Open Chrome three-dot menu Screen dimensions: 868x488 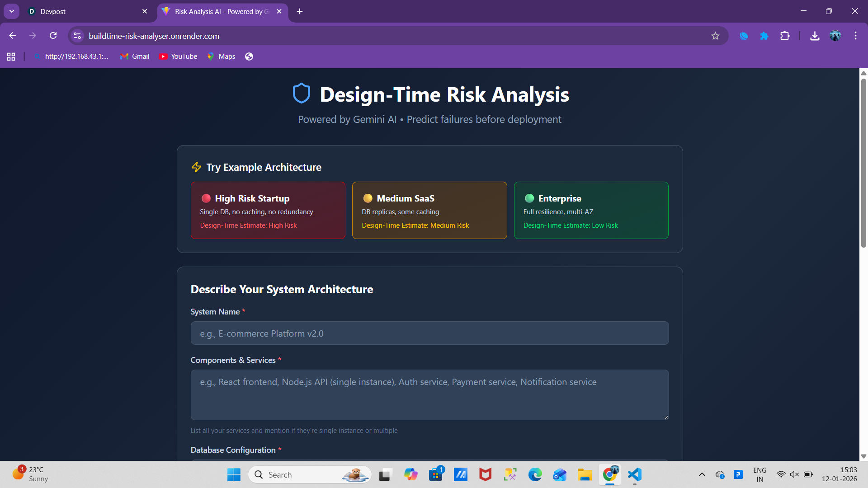[855, 36]
